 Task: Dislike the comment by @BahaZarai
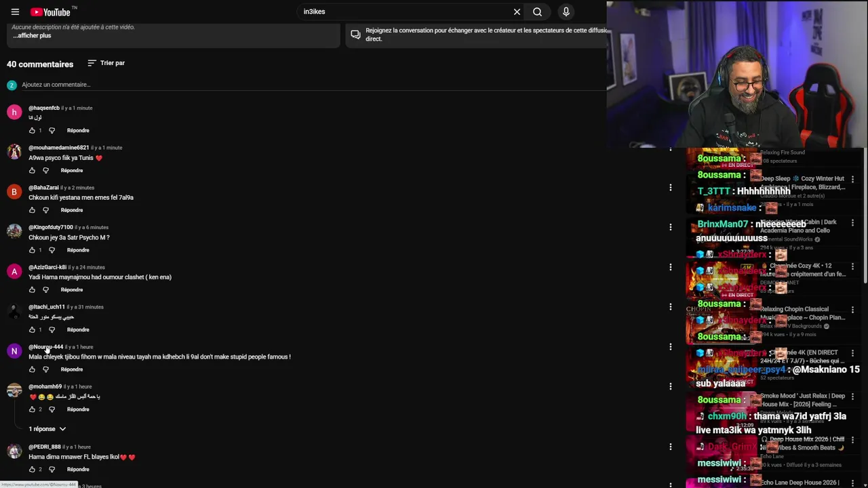pos(45,210)
